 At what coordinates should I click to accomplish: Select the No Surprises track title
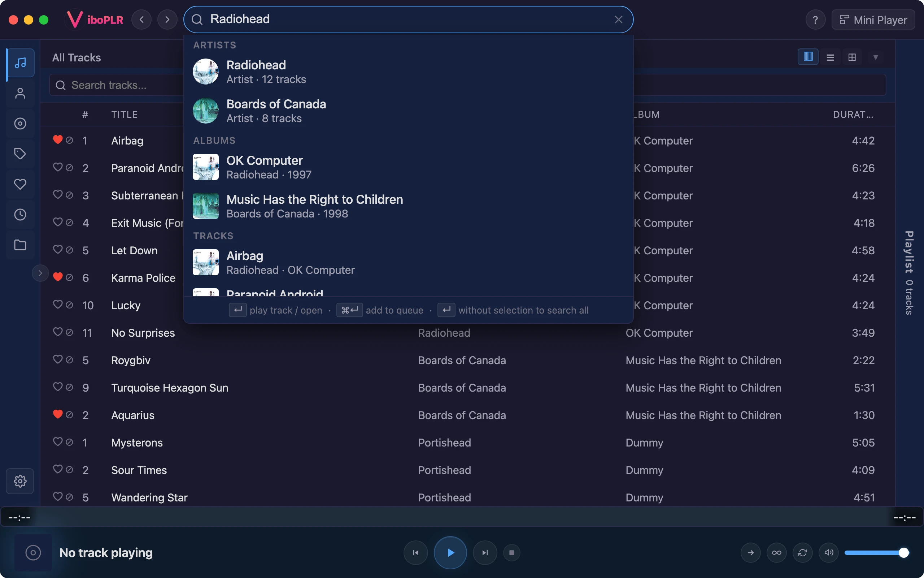click(x=143, y=333)
